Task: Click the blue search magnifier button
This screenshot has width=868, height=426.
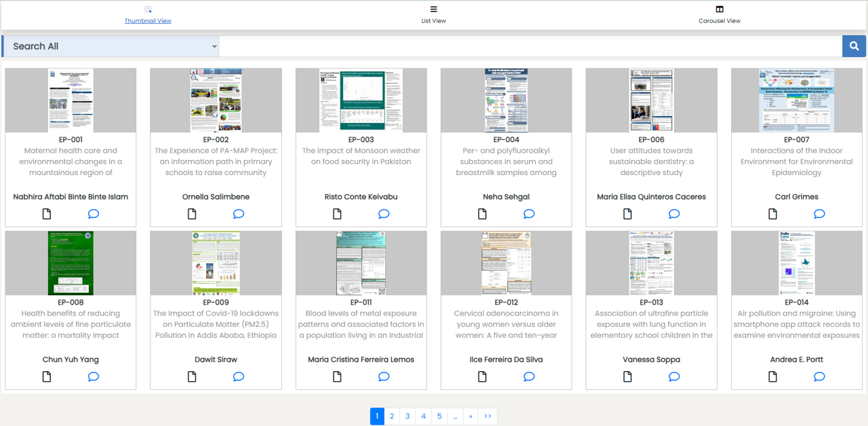Action: 854,46
